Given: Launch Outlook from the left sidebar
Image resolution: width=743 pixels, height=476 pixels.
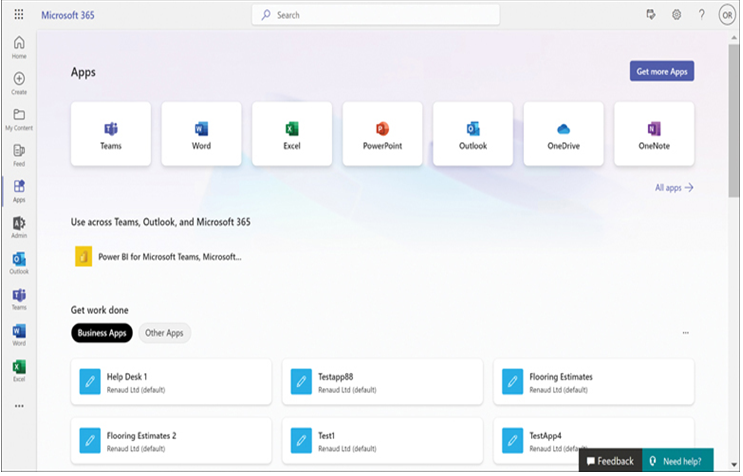Looking at the screenshot, I should [19, 263].
